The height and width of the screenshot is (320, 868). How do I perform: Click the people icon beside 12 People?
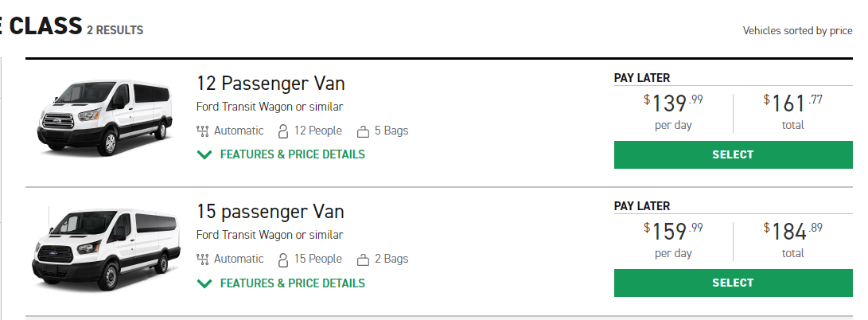tap(283, 131)
